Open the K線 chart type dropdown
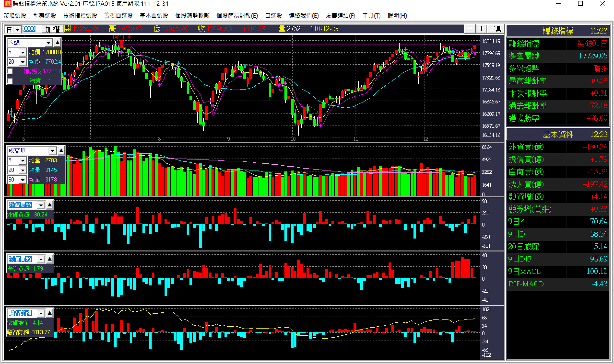Image resolution: width=614 pixels, height=364 pixels. coord(48,43)
